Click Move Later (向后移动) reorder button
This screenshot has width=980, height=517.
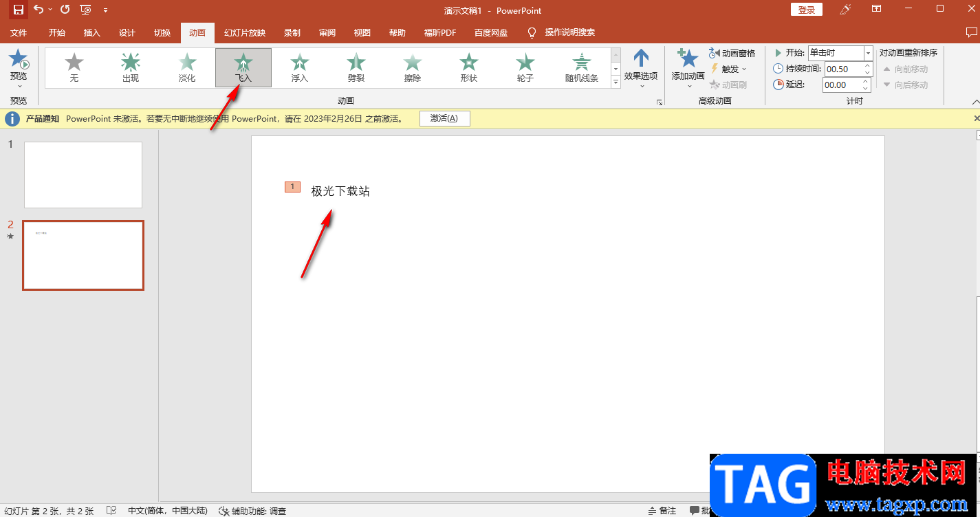pos(905,85)
